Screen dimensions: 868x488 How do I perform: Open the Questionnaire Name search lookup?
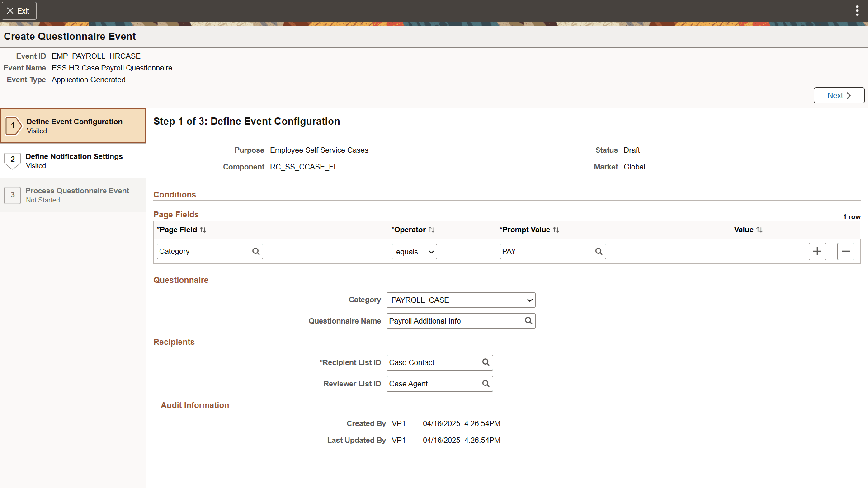coord(528,321)
